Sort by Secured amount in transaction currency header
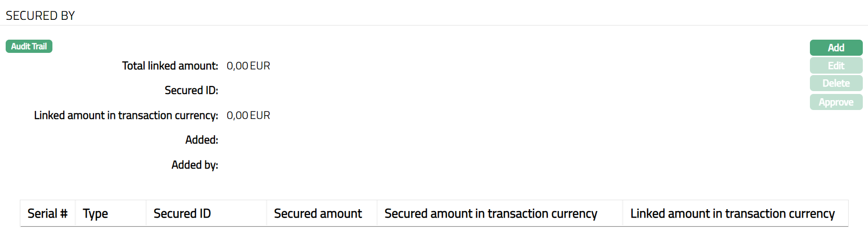 coord(491,213)
